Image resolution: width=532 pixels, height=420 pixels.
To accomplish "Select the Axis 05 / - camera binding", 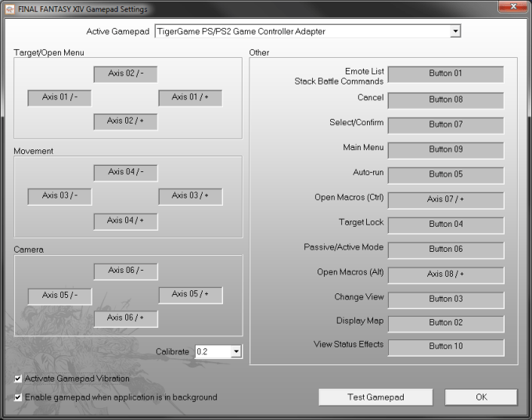I will point(59,296).
